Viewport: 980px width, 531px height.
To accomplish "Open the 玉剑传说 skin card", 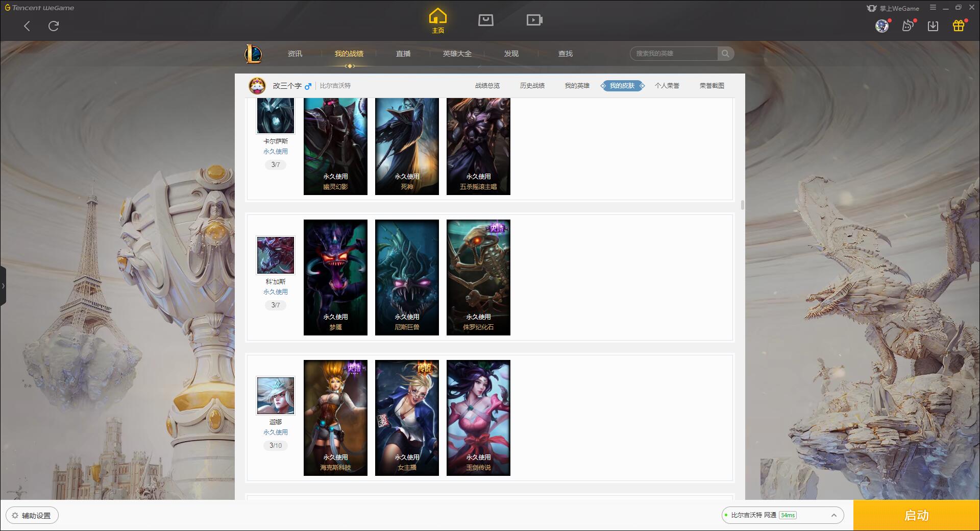I will point(478,418).
